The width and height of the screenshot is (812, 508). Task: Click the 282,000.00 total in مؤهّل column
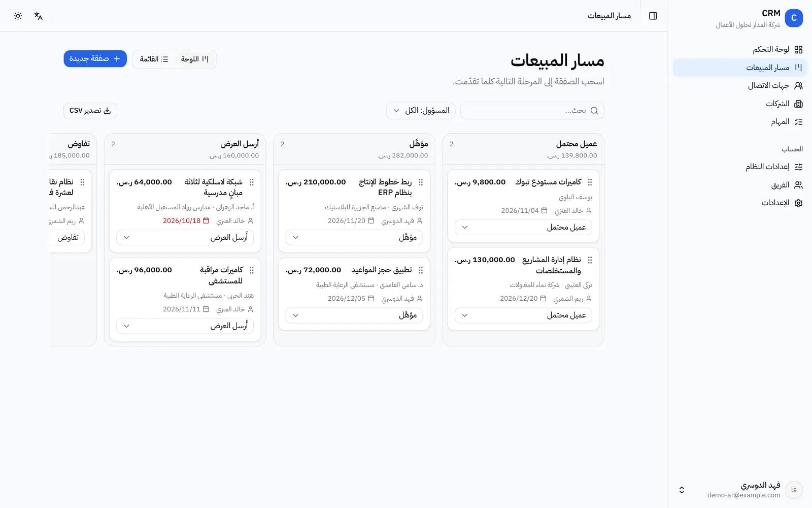click(x=403, y=155)
